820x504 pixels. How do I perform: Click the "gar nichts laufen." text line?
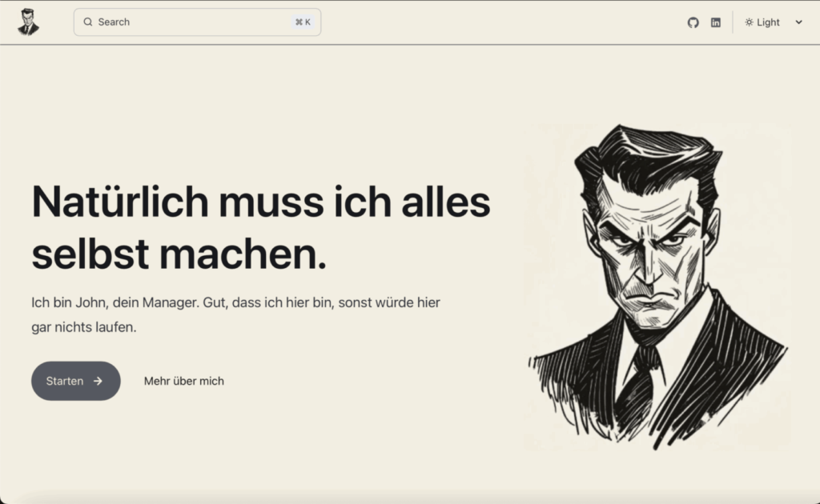84,327
